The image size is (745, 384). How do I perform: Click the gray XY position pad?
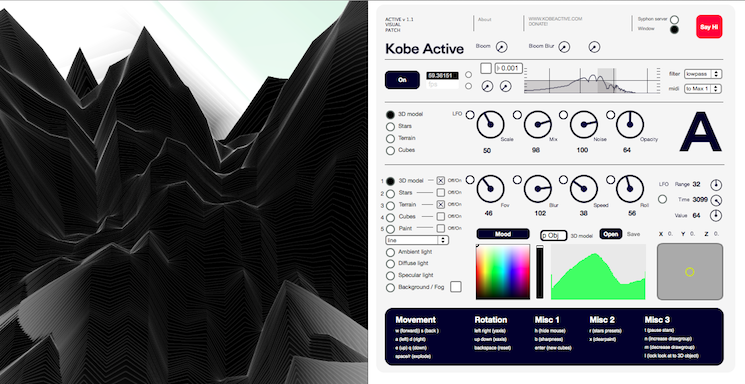point(690,272)
